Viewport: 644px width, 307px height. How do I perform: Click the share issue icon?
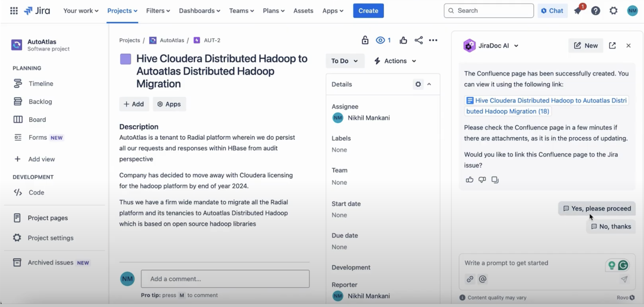tap(418, 40)
